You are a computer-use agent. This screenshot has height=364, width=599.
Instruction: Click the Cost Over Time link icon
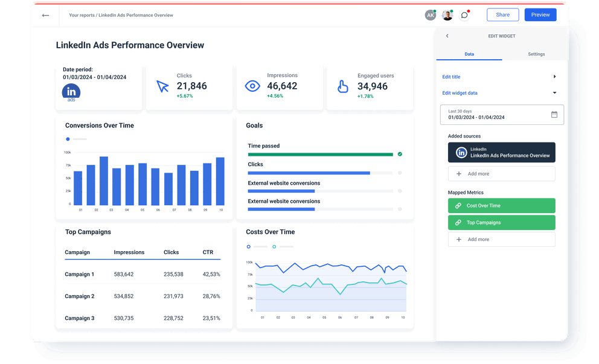[457, 205]
